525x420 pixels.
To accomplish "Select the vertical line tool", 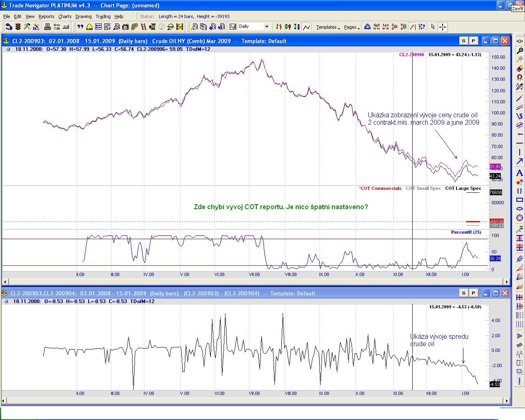I will [520, 152].
